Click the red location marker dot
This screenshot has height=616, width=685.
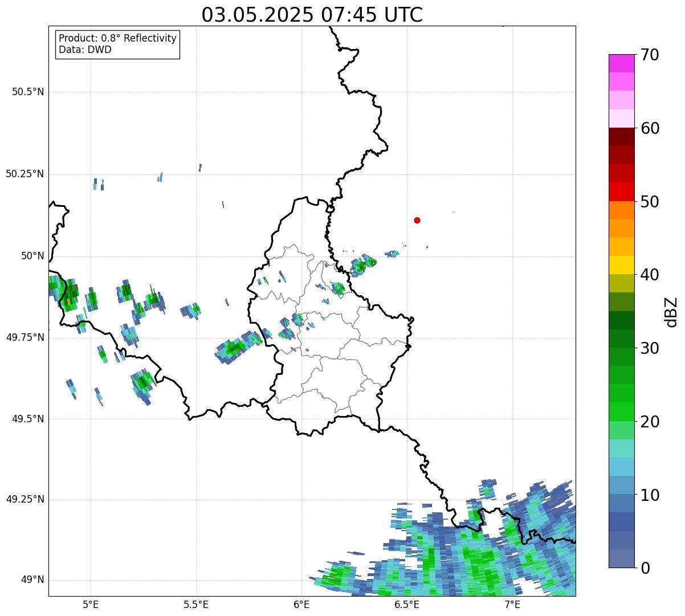pos(417,220)
